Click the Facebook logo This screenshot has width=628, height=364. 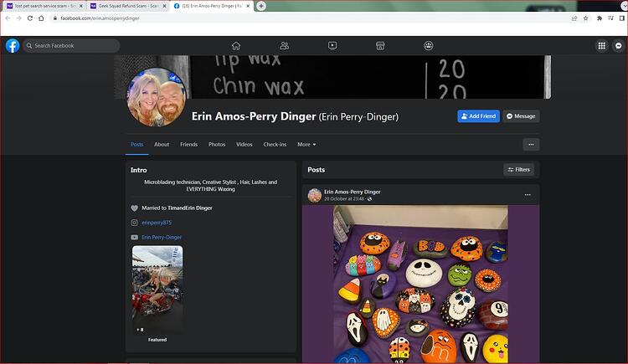[13, 46]
